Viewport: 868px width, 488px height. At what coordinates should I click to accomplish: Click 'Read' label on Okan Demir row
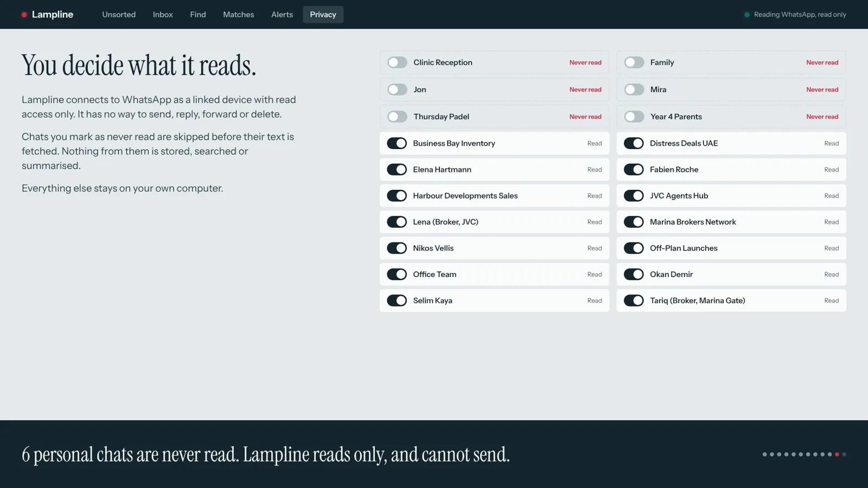click(x=832, y=274)
